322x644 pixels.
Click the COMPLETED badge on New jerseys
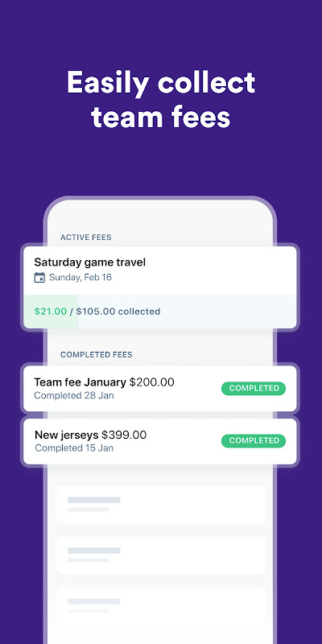pos(254,440)
